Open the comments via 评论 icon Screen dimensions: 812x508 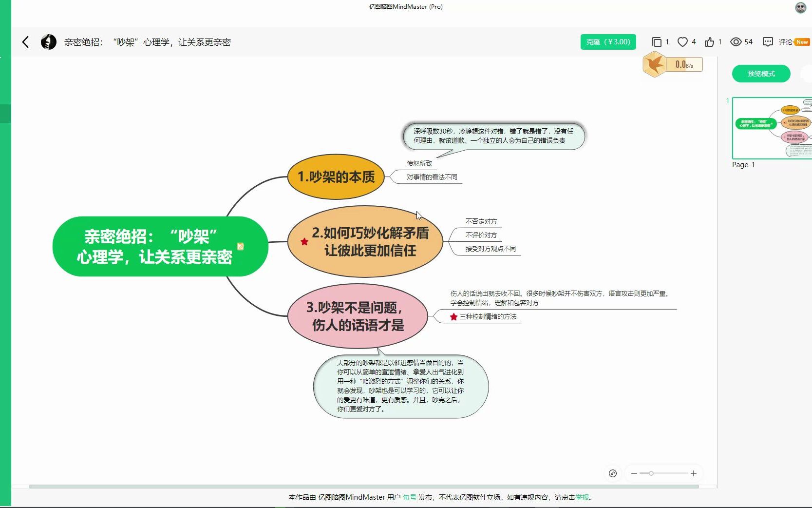(768, 42)
